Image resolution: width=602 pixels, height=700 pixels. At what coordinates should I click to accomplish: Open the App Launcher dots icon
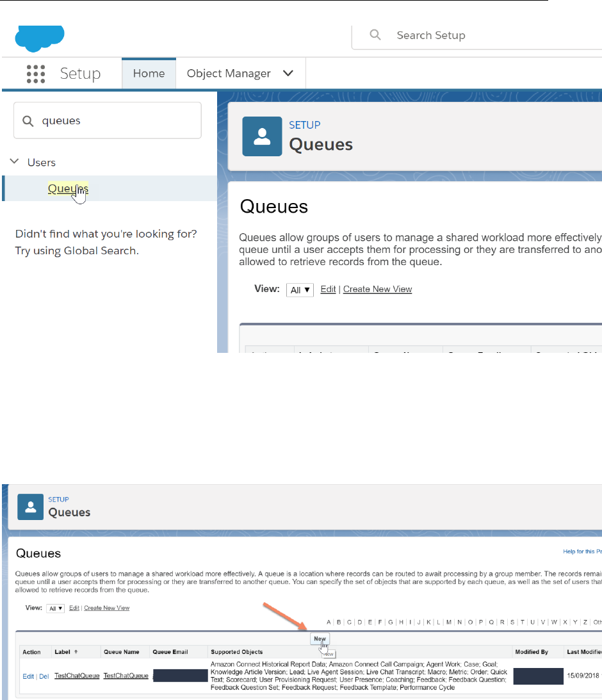click(x=36, y=74)
